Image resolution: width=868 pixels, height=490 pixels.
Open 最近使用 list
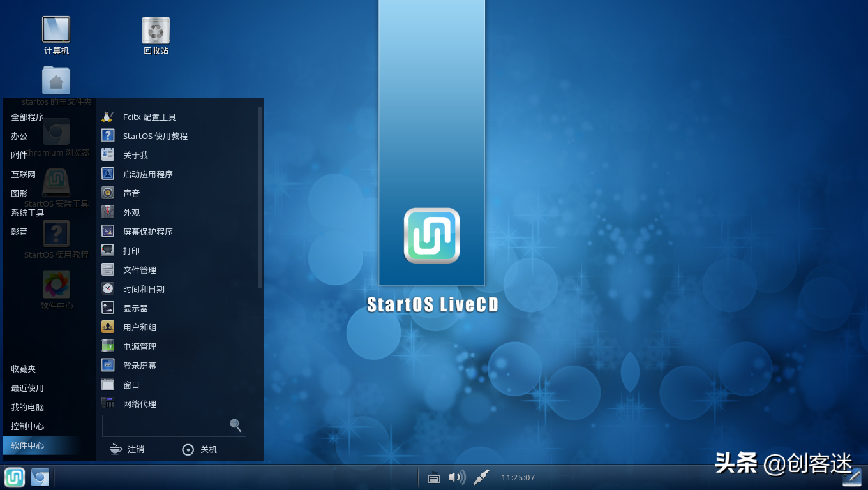(27, 388)
